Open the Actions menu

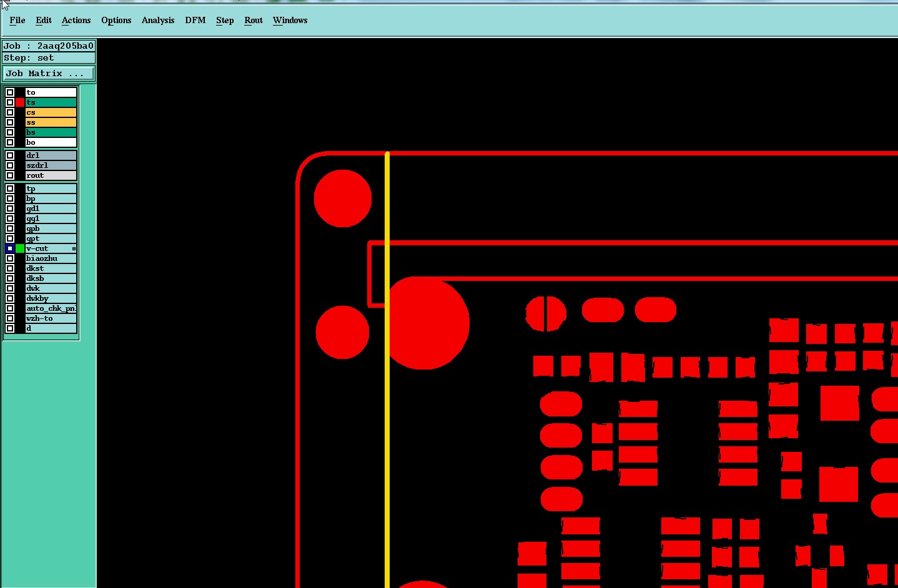[x=76, y=20]
